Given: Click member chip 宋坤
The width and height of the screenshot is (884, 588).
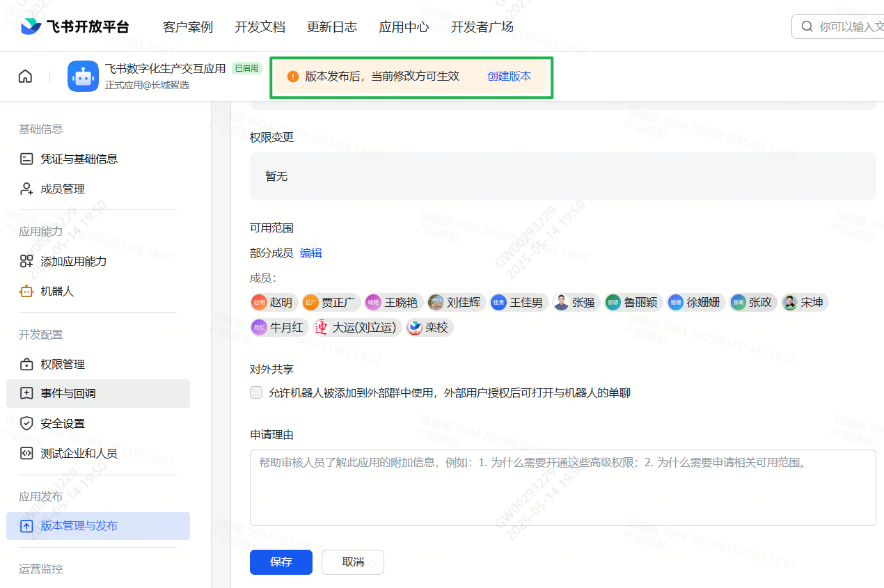Looking at the screenshot, I should pos(805,303).
